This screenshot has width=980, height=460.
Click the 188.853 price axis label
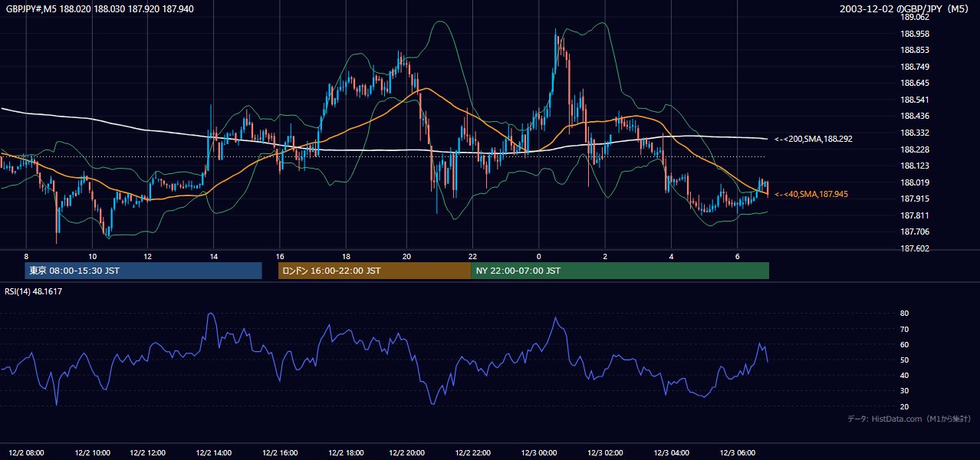[916, 51]
